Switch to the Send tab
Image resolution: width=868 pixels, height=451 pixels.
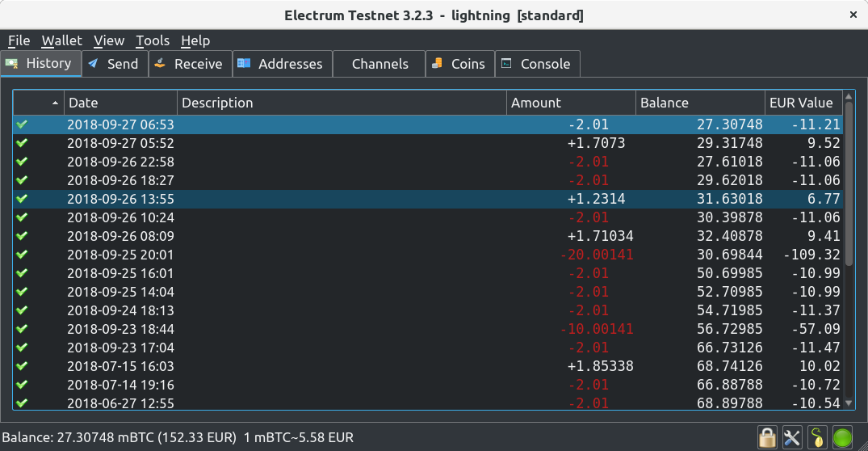coord(115,64)
